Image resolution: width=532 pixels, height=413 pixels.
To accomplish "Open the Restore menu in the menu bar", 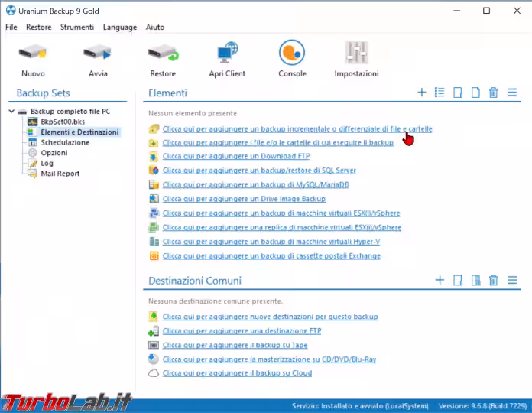I will [39, 27].
